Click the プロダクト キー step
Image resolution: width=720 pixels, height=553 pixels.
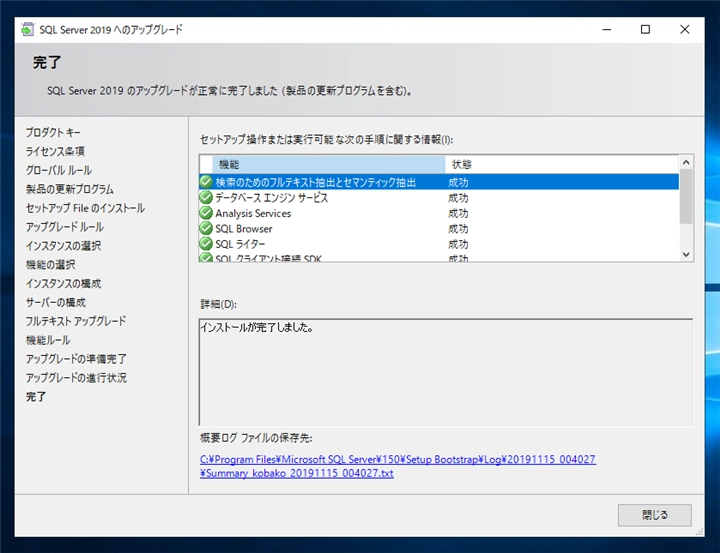53,132
